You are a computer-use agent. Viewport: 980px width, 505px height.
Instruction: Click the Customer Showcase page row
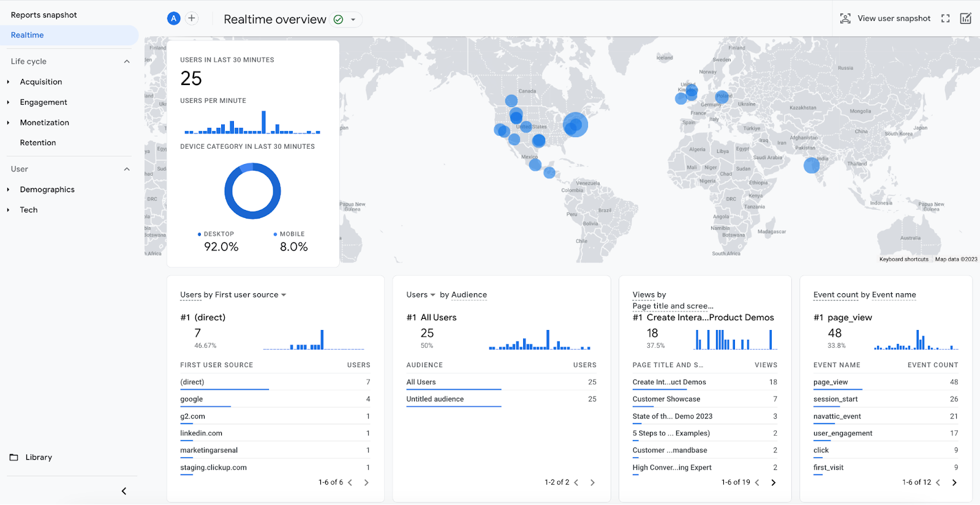(705, 399)
